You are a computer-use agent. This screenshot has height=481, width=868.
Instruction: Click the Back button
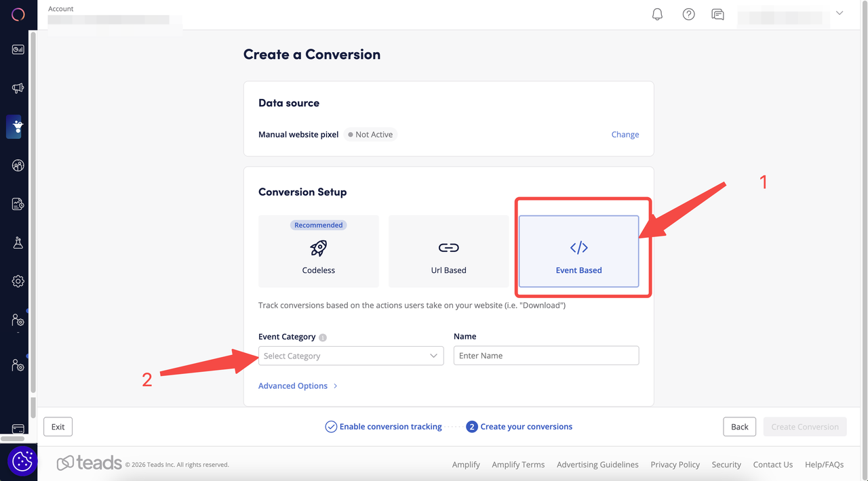[739, 427]
